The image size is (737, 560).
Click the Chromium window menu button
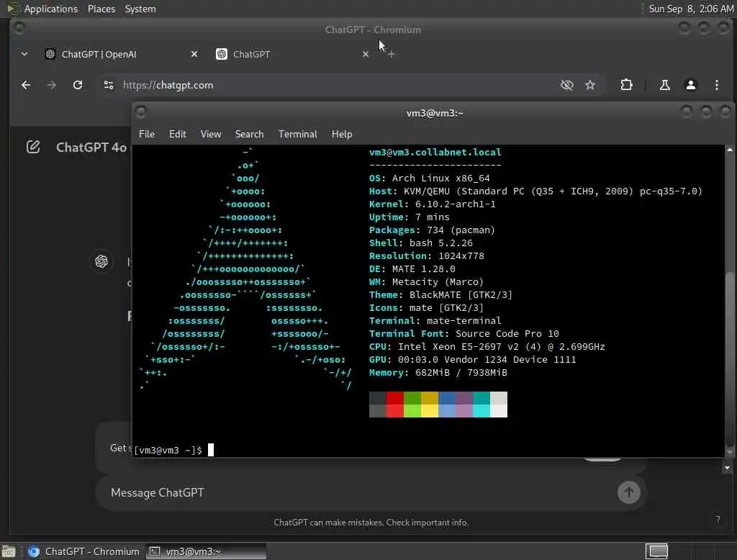point(19,28)
